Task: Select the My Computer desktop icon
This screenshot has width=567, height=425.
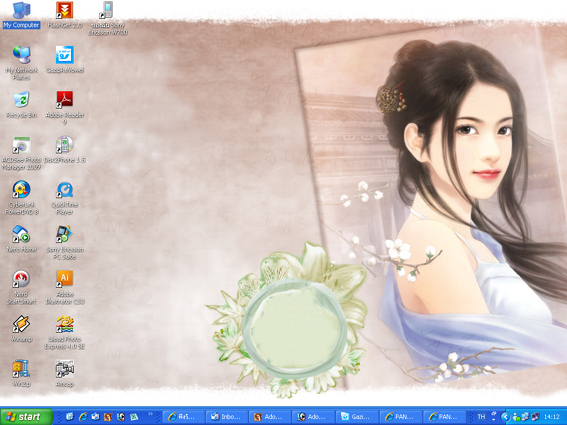Action: point(21,15)
